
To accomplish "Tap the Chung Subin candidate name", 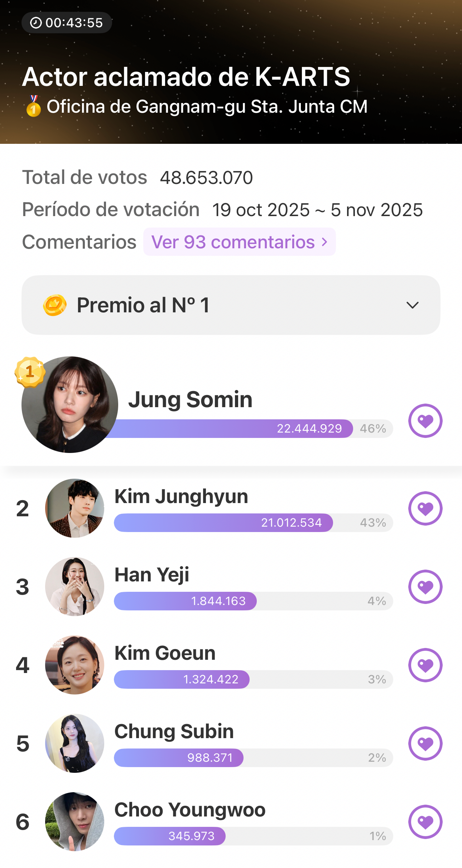I will [x=174, y=732].
